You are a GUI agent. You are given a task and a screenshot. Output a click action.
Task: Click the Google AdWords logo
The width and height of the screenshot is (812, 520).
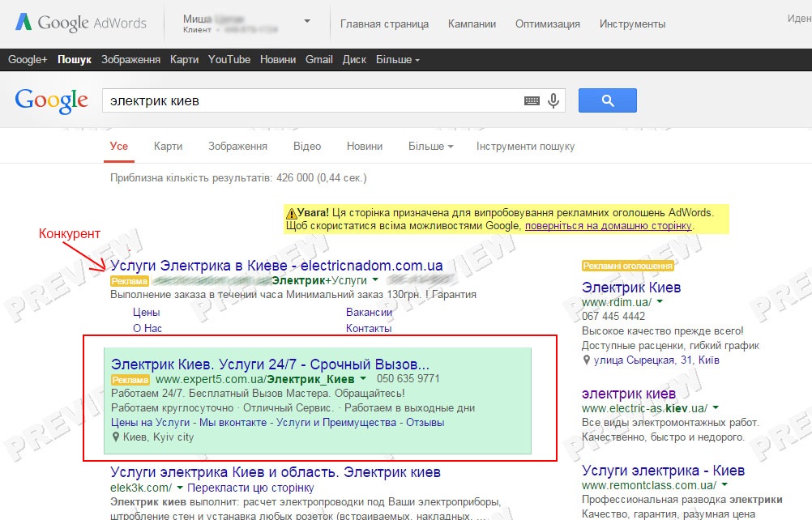coord(81,23)
